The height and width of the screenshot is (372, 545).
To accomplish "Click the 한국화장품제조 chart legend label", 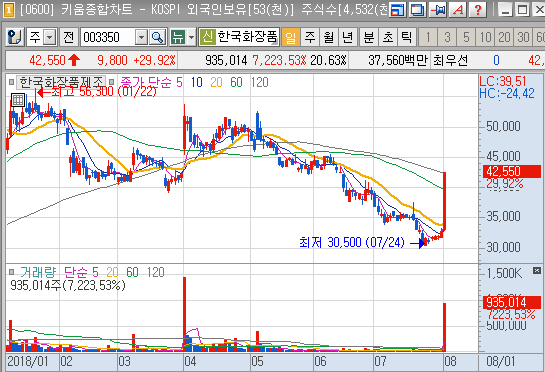I will (x=62, y=82).
